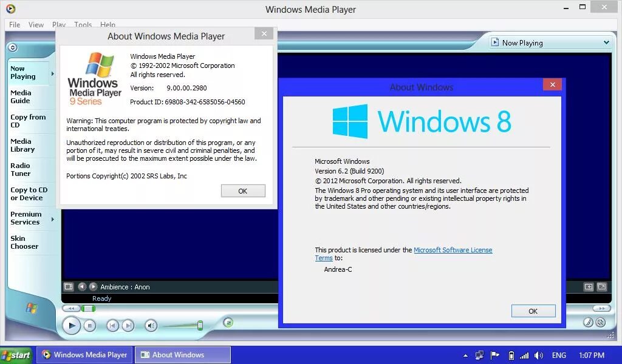
Task: Click the seek bar handle
Action: (x=88, y=309)
